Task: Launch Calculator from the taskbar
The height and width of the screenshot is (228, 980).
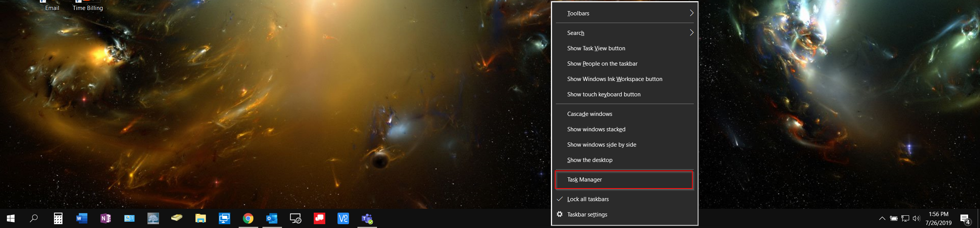Action: point(58,218)
